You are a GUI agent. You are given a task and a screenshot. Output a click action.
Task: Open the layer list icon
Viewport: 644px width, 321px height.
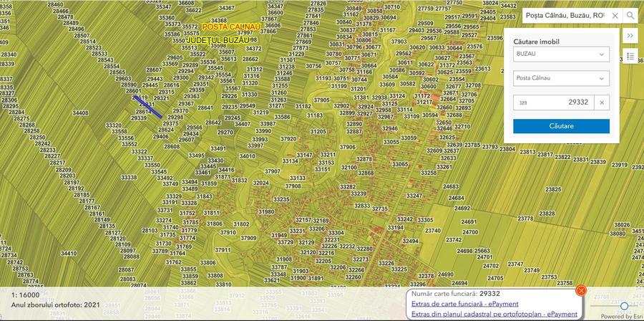point(630,56)
